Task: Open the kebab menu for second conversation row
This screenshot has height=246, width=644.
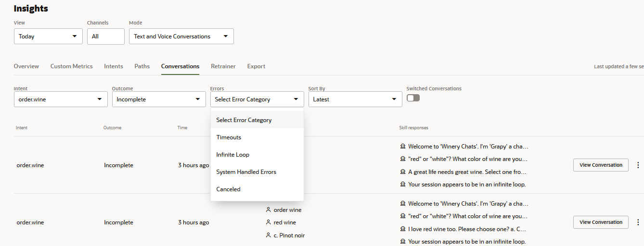Action: click(638, 222)
